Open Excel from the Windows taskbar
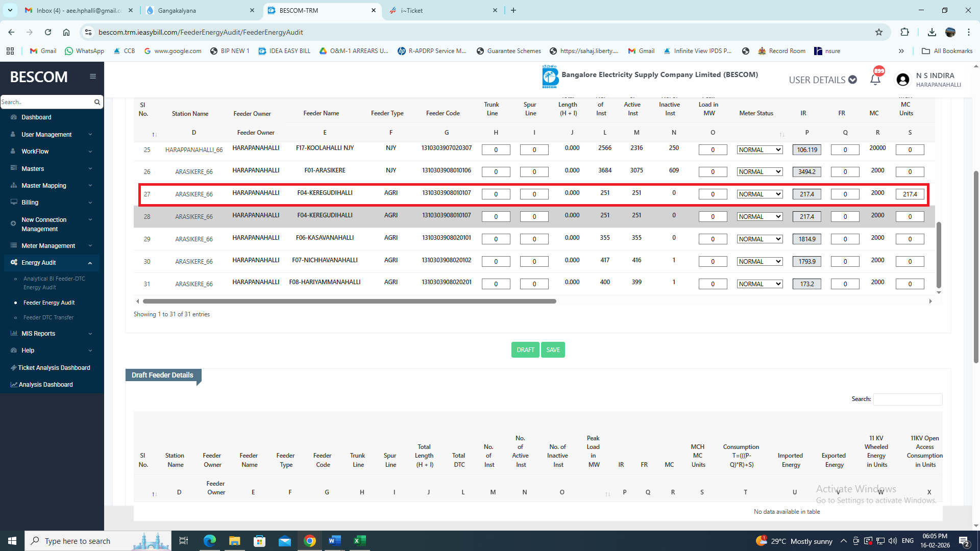Image resolution: width=980 pixels, height=551 pixels. coord(359,541)
